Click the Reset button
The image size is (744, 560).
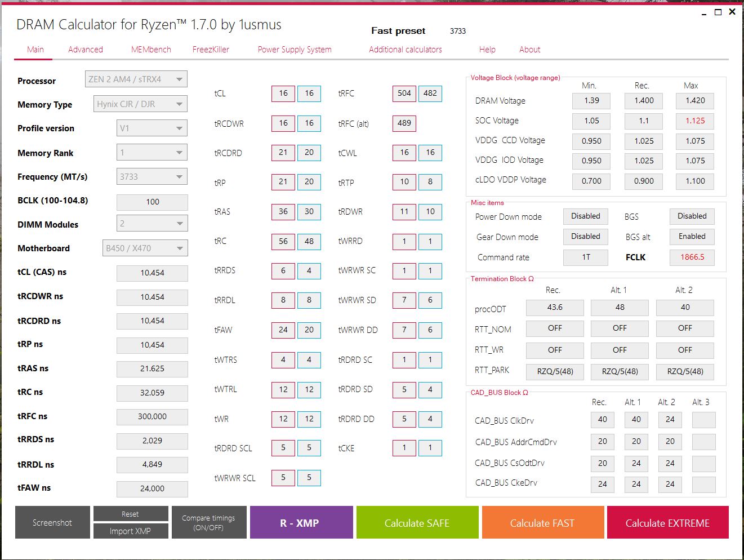[131, 514]
